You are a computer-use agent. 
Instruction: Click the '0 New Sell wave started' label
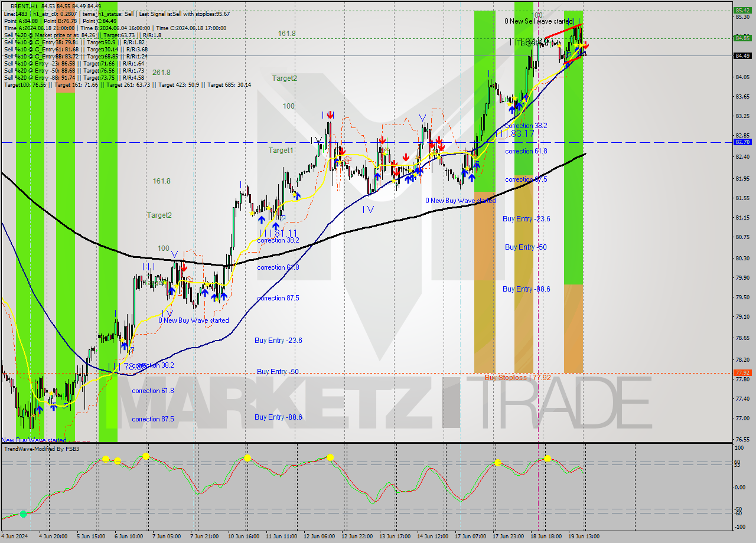click(x=539, y=21)
